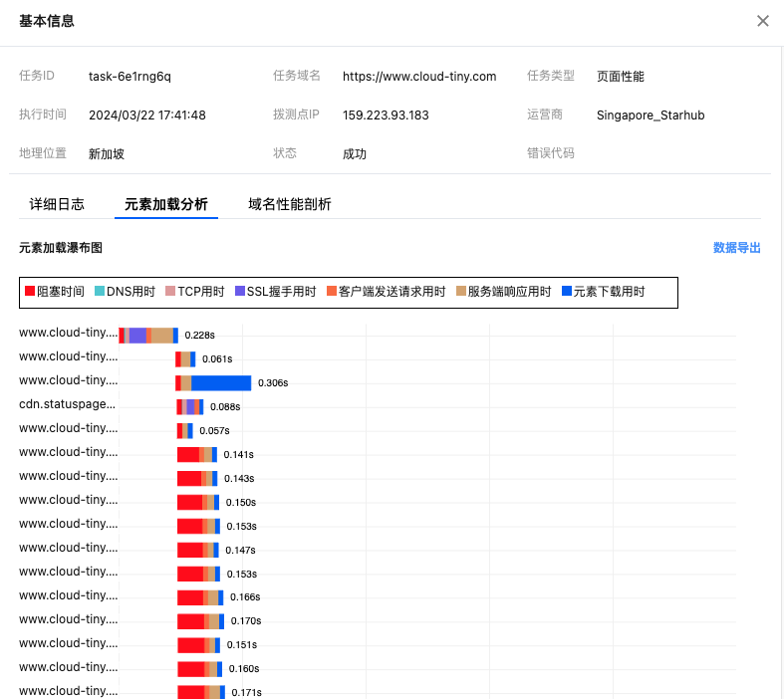Open the 域名性能剖析 tab

pos(290,204)
